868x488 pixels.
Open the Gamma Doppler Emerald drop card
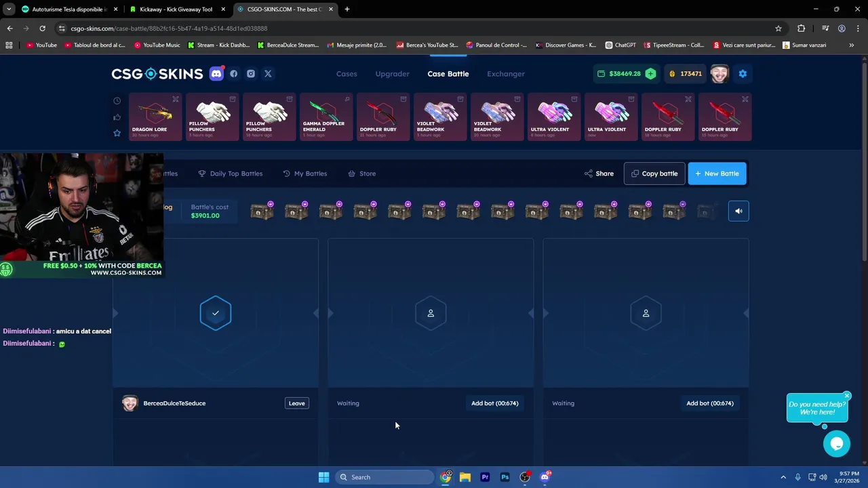(326, 117)
